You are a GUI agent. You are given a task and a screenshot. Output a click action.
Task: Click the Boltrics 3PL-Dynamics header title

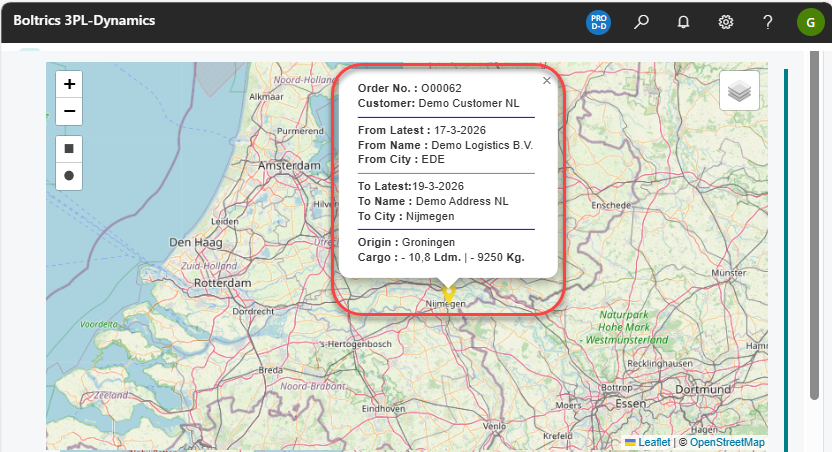click(x=84, y=21)
